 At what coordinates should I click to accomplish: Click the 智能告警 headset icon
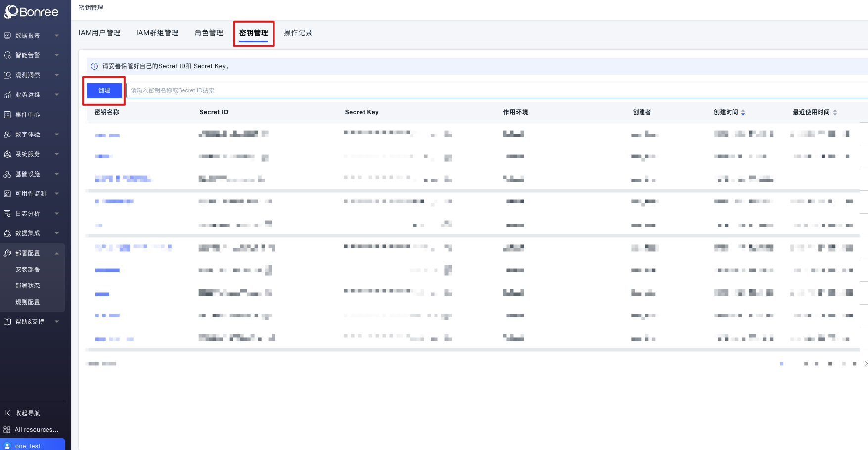[x=7, y=55]
